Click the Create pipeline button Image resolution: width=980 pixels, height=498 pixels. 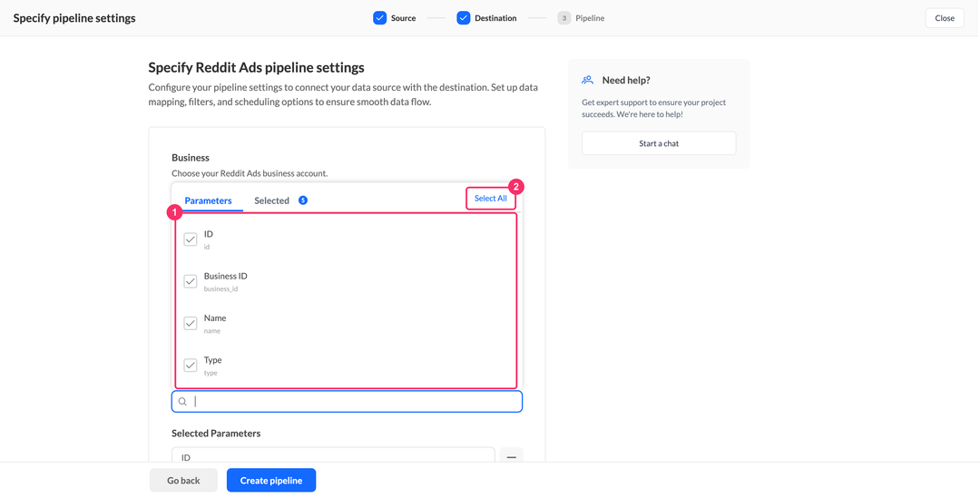point(271,481)
